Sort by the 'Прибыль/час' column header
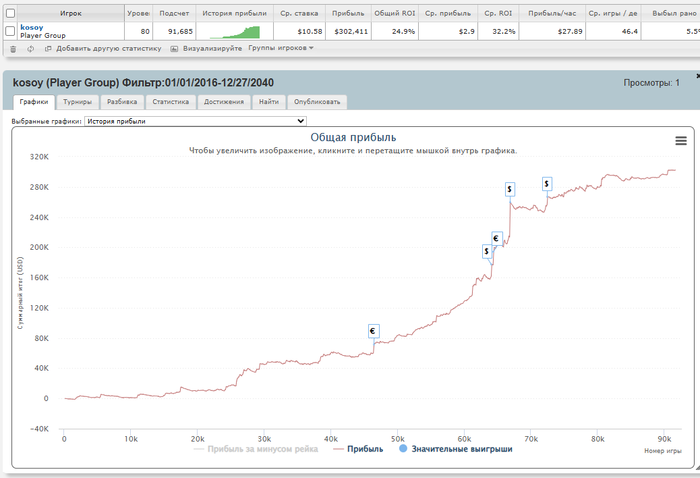 (552, 13)
